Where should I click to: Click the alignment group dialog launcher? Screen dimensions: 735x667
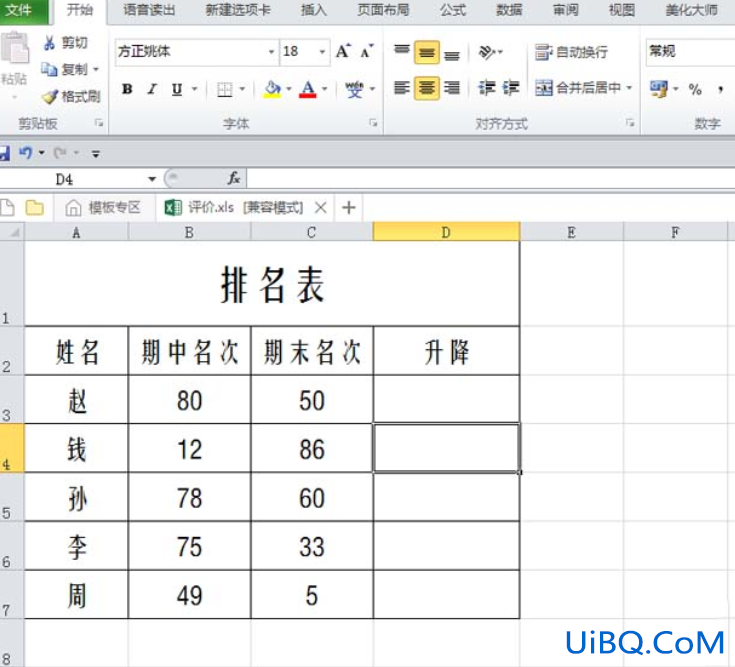pos(630,123)
